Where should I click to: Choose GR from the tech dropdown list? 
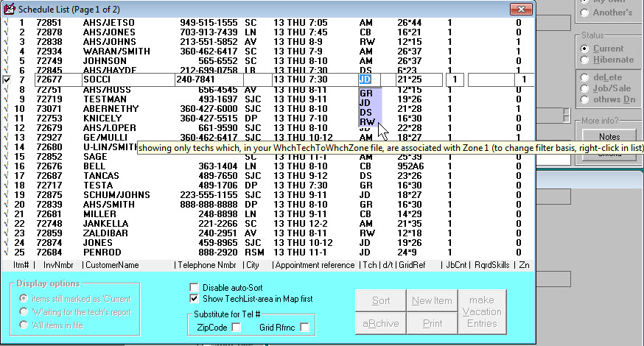click(x=366, y=93)
